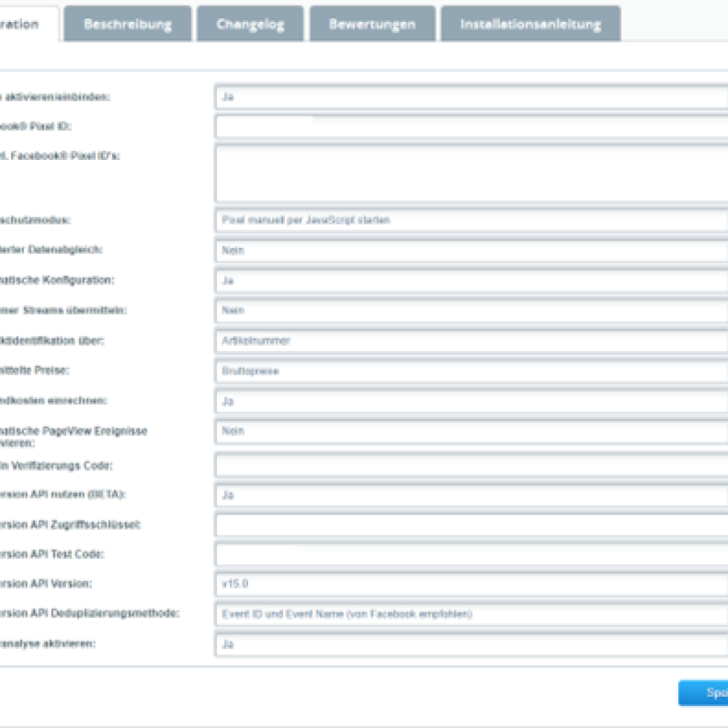Open the 'Streams übermitteln' dropdown showing Nein

click(471, 311)
